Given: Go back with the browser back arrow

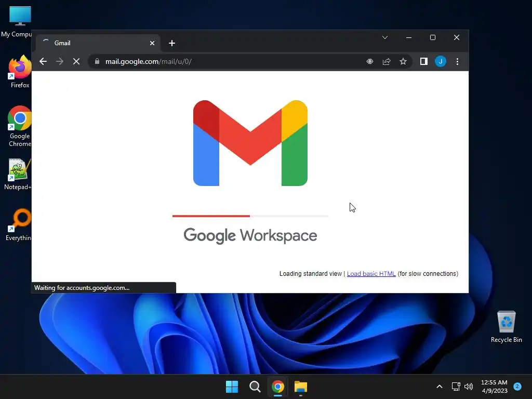Looking at the screenshot, I should (x=43, y=61).
